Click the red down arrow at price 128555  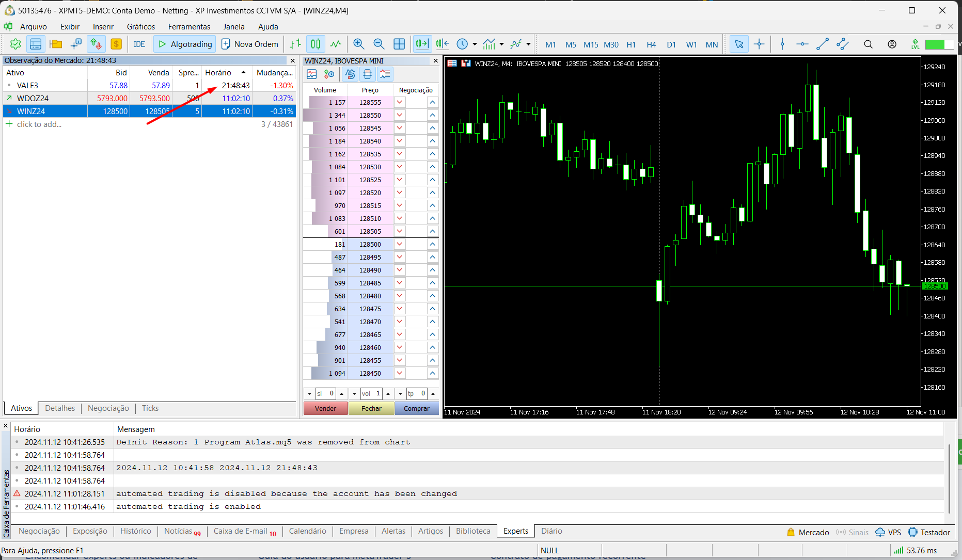click(x=399, y=103)
